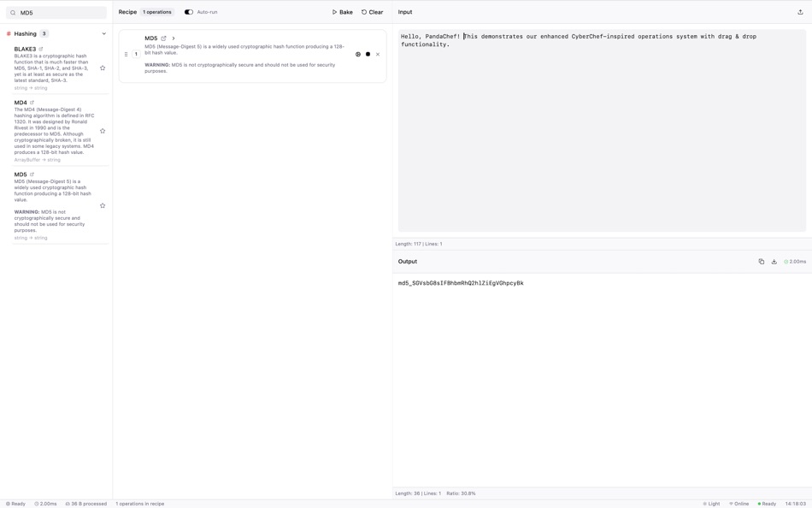The height and width of the screenshot is (508, 812).
Task: Click '1 operations in recipe' status text
Action: point(140,504)
